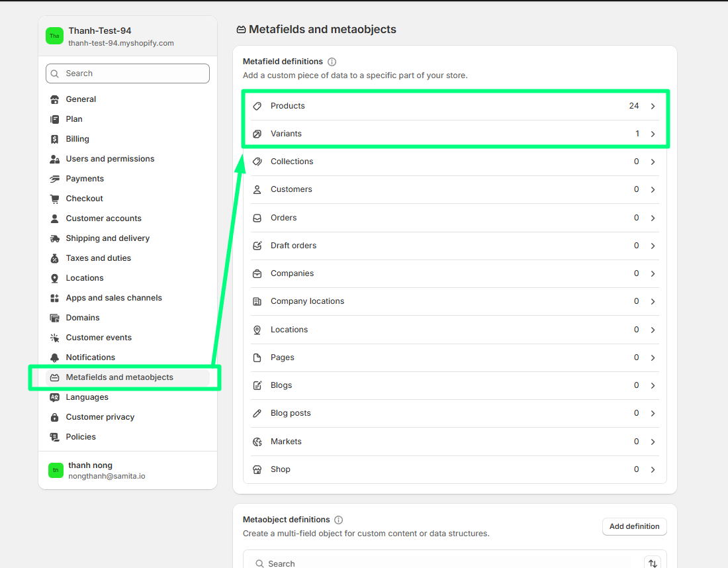Open the Blog posts metafield definitions
The width and height of the screenshot is (728, 568).
(291, 413)
